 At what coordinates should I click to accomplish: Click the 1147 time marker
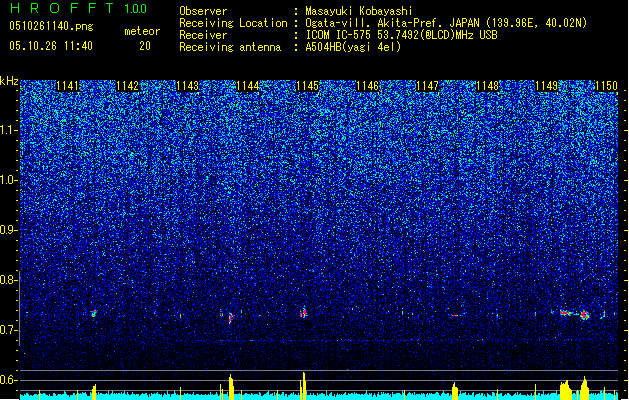point(428,86)
